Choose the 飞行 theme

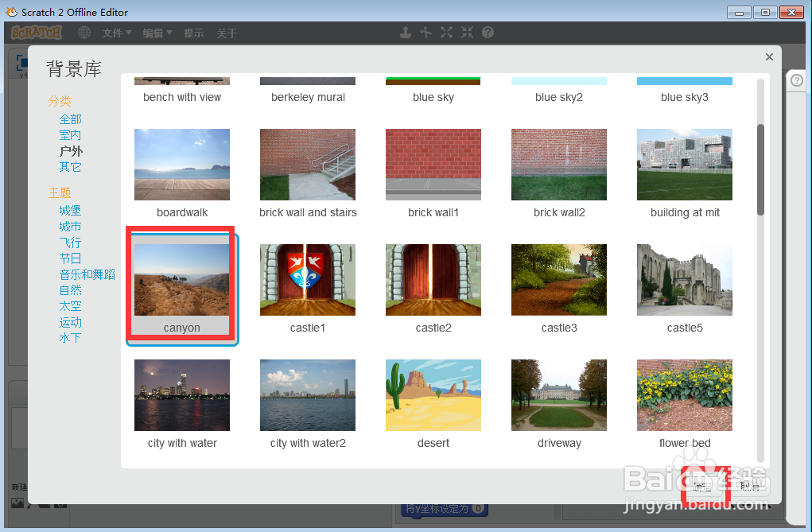click(x=71, y=243)
